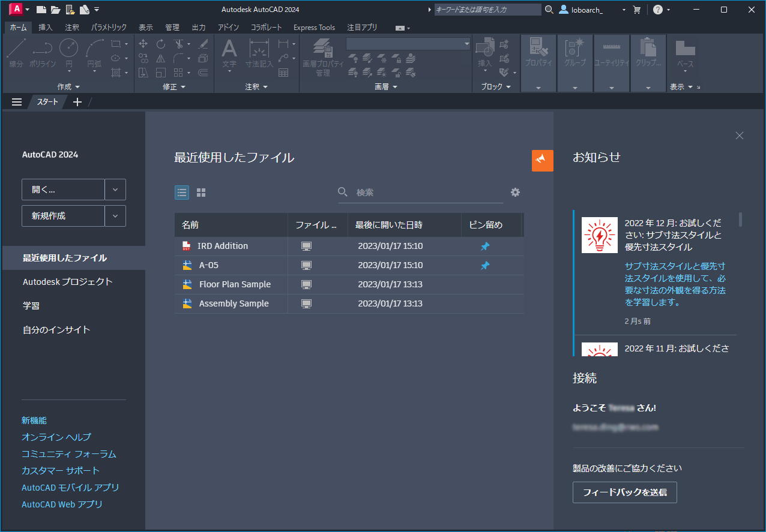Image resolution: width=766 pixels, height=532 pixels.
Task: Click the Open folder icon in quick access toolbar
Action: click(55, 10)
